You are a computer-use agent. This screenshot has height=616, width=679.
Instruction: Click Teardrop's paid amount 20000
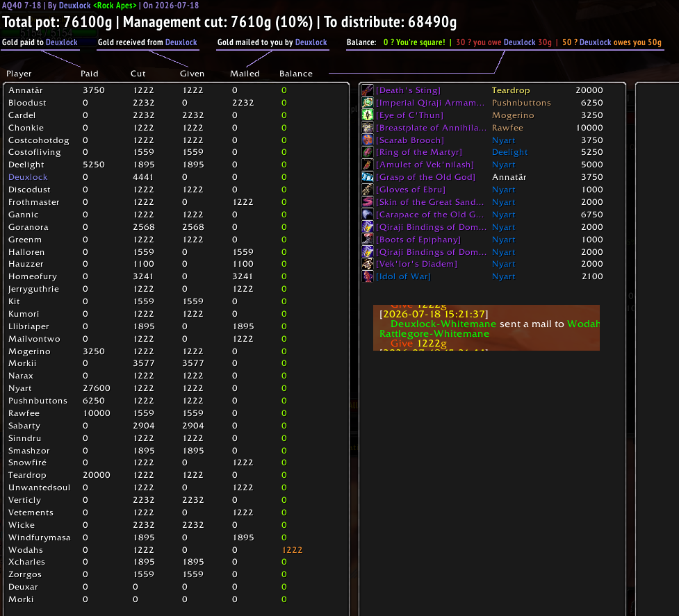pos(96,475)
